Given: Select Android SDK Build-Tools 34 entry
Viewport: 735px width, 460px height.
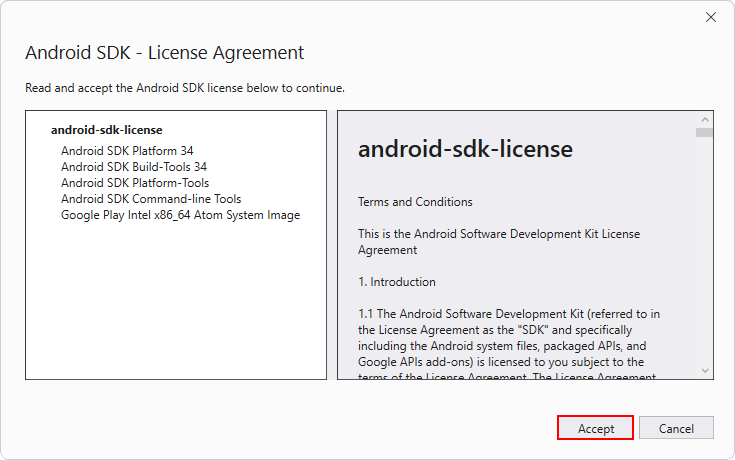Looking at the screenshot, I should pyautogui.click(x=134, y=166).
